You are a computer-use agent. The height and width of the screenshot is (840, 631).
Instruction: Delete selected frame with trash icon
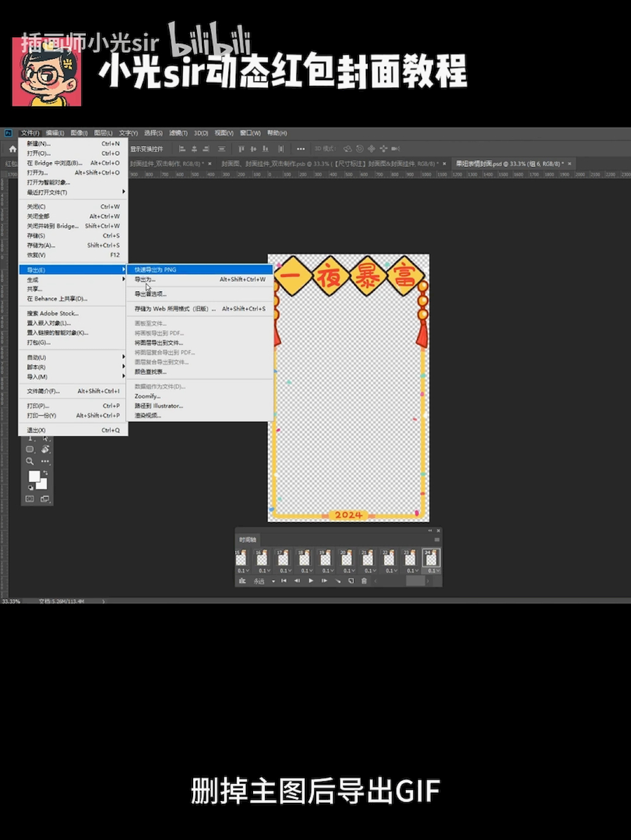[364, 581]
